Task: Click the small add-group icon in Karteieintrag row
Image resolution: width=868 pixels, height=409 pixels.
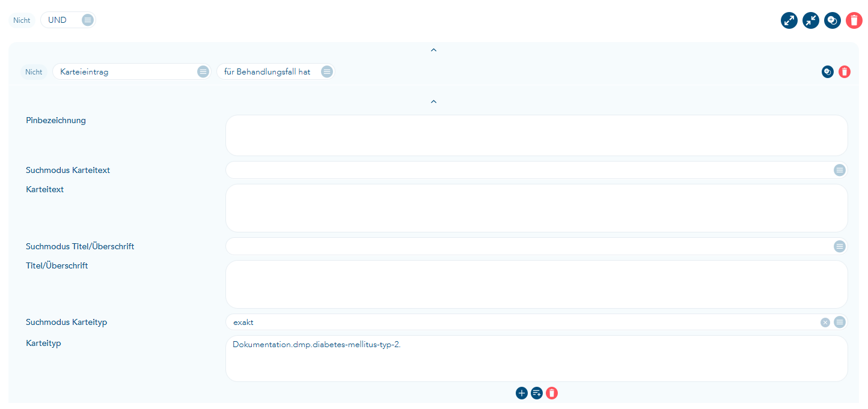Action: (828, 72)
